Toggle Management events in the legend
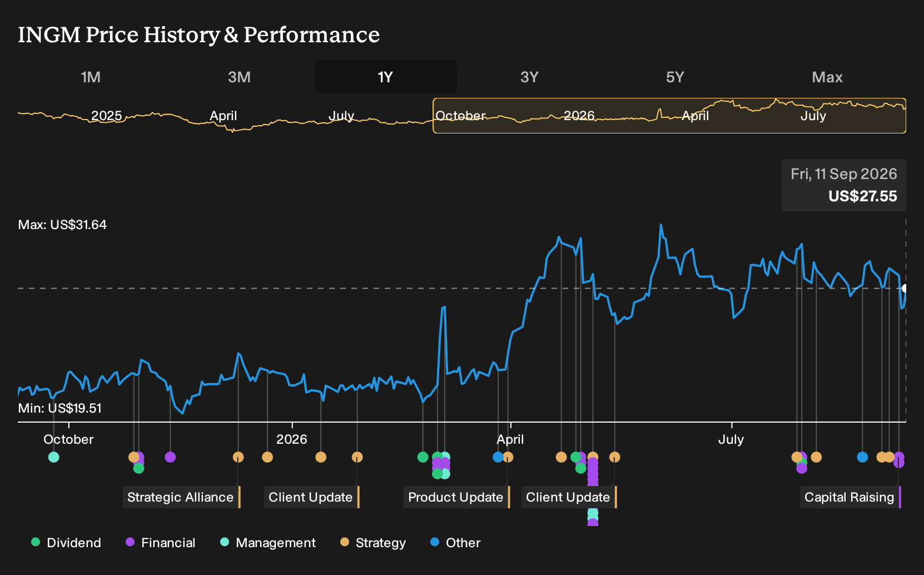 [x=268, y=543]
